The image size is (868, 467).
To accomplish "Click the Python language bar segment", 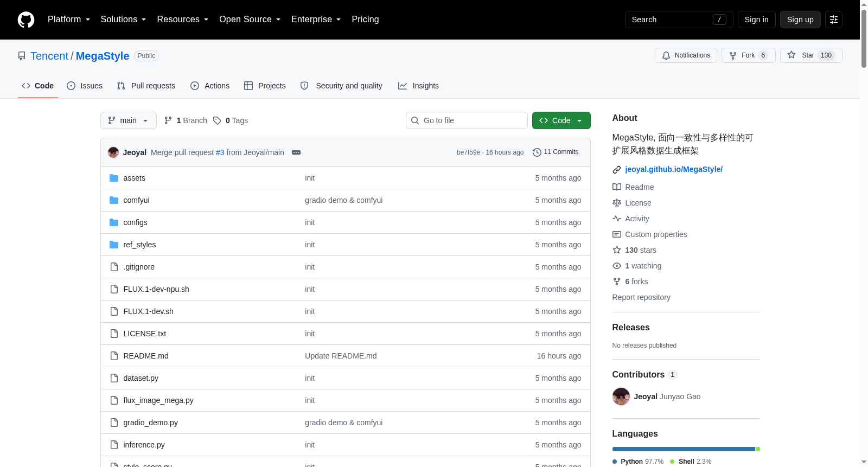I will point(684,449).
